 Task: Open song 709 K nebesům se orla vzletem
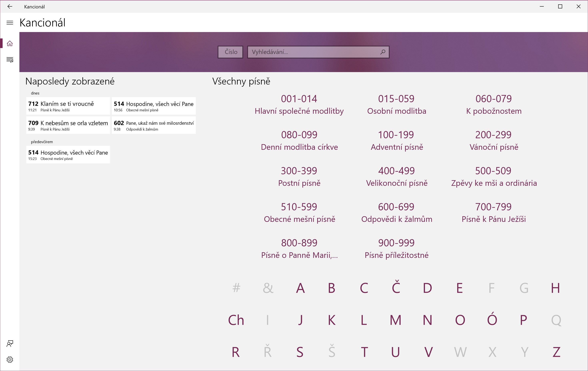(x=68, y=125)
